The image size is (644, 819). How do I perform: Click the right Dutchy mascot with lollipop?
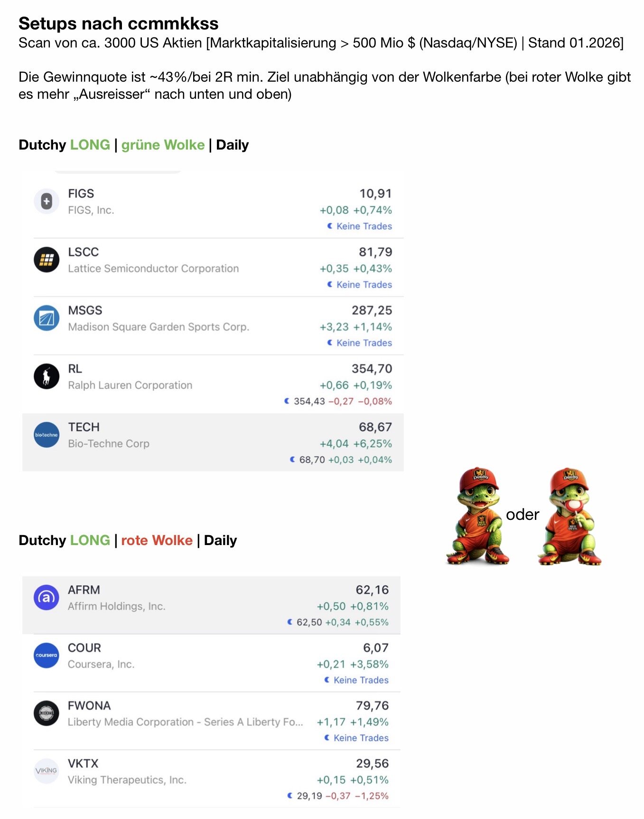(x=569, y=516)
